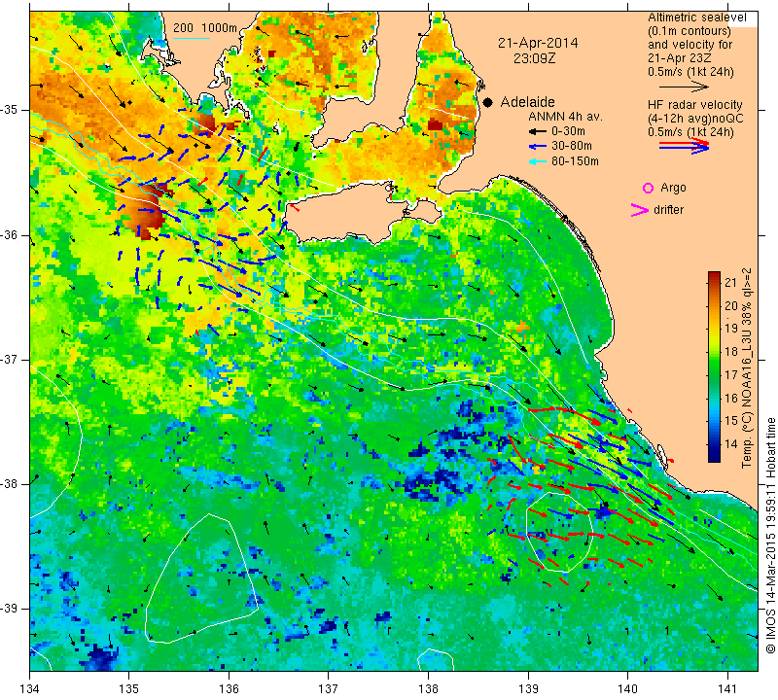Click the longitude axis label 135
Screen dimensions: 778x700
tap(129, 688)
